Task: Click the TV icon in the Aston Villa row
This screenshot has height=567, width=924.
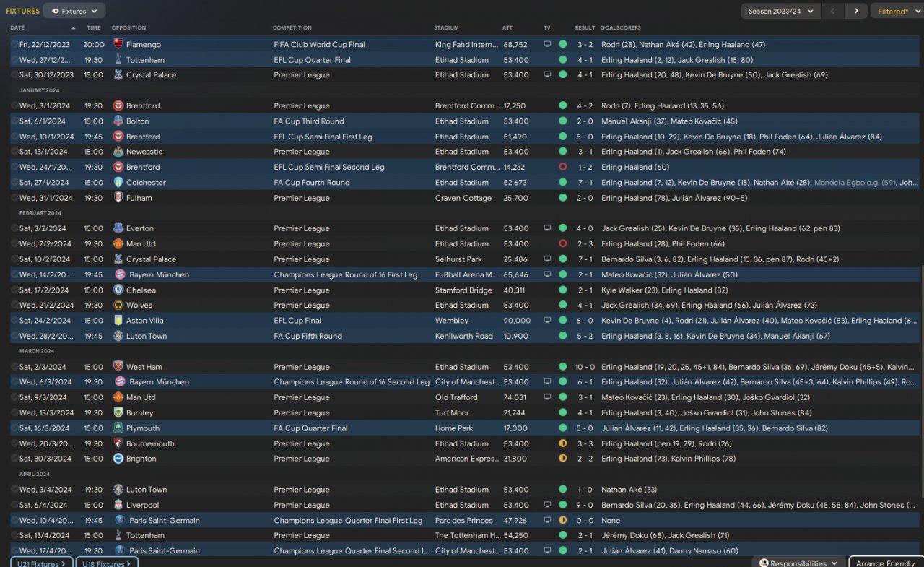Action: click(547, 321)
